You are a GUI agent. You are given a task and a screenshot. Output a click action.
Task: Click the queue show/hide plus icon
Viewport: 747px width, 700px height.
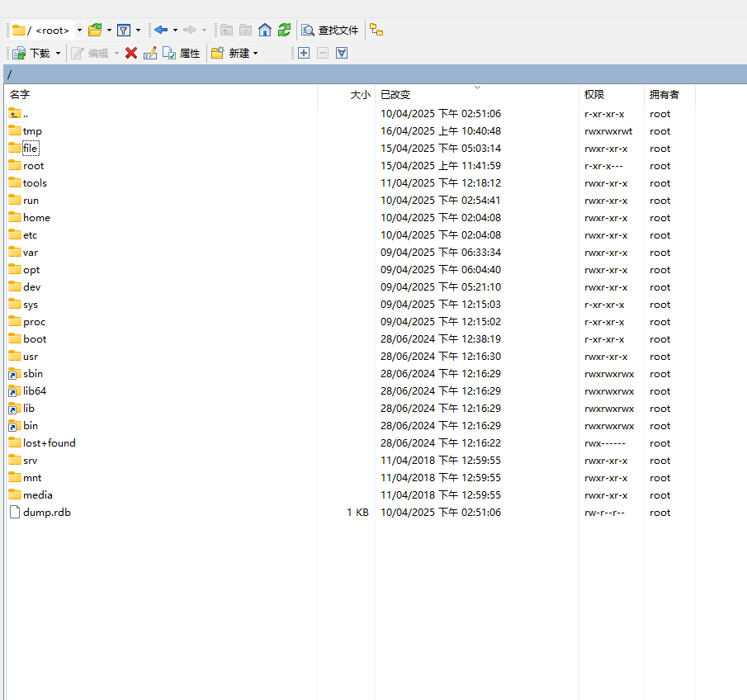304,52
